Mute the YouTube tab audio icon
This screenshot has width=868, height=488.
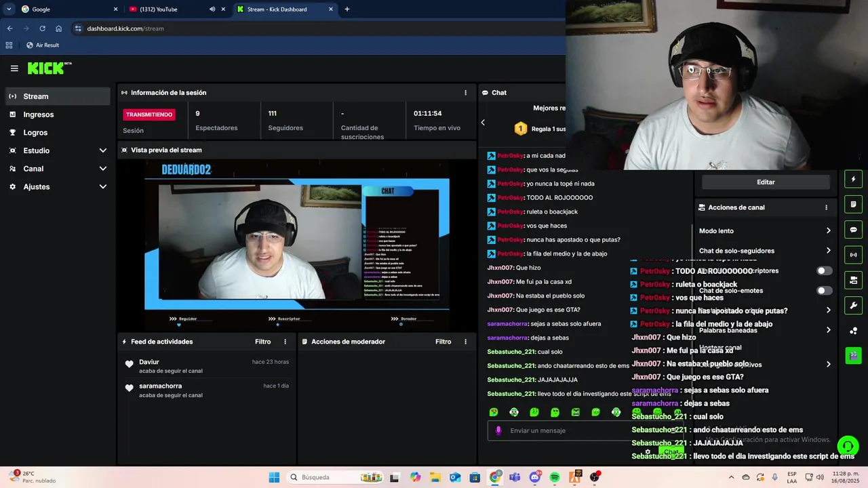[x=212, y=9]
